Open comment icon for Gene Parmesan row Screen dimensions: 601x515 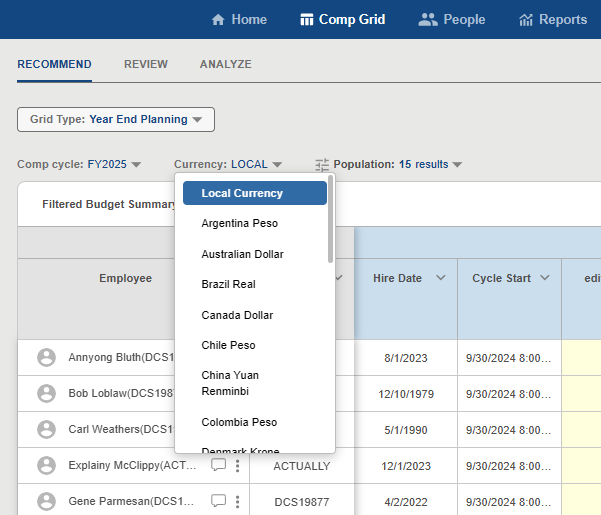click(x=218, y=501)
